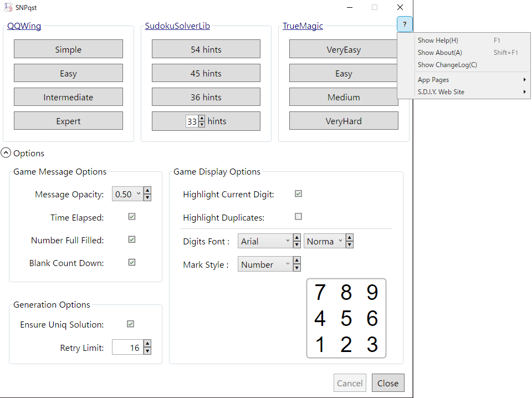Start a TrueMagic VeryEasy puzzle
This screenshot has height=398, width=532.
(x=344, y=49)
